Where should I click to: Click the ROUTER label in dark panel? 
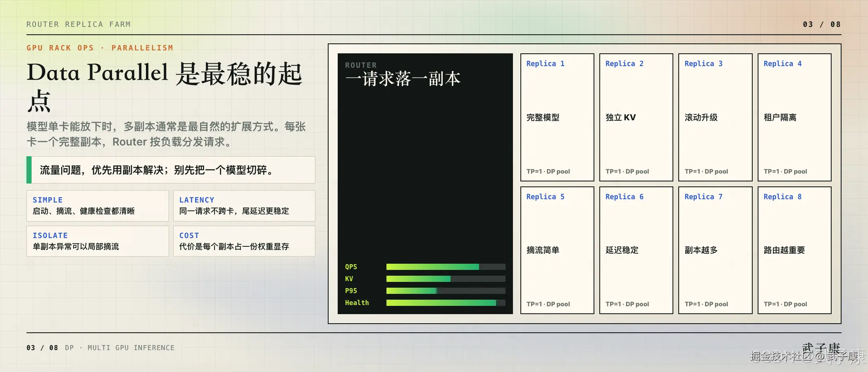361,65
